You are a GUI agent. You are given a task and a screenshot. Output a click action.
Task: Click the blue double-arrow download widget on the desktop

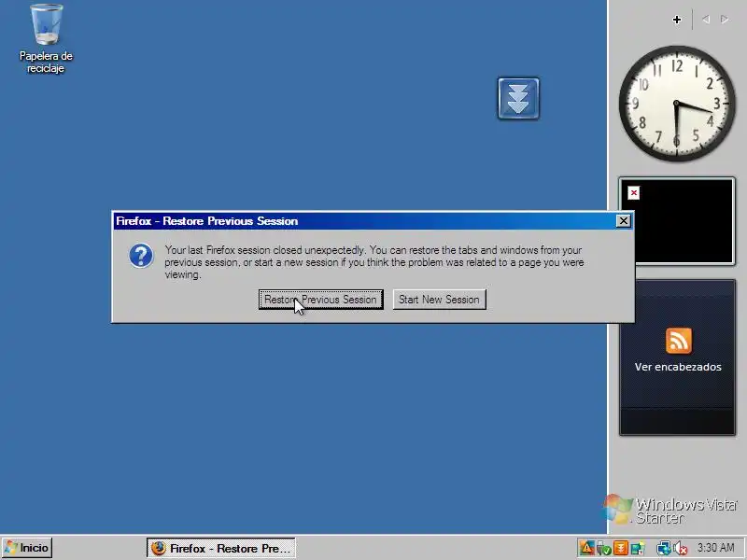(x=518, y=99)
